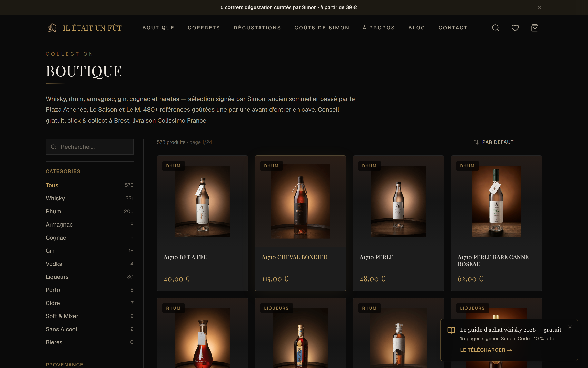Click LE TÉLÉCHARGER link in popup
588x368 pixels.
(486, 350)
